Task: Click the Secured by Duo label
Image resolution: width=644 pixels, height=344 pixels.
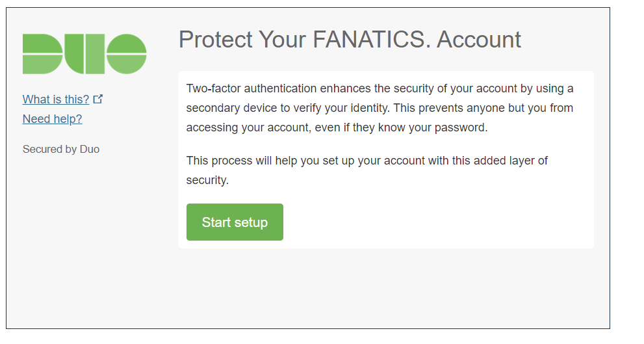Action: tap(61, 149)
